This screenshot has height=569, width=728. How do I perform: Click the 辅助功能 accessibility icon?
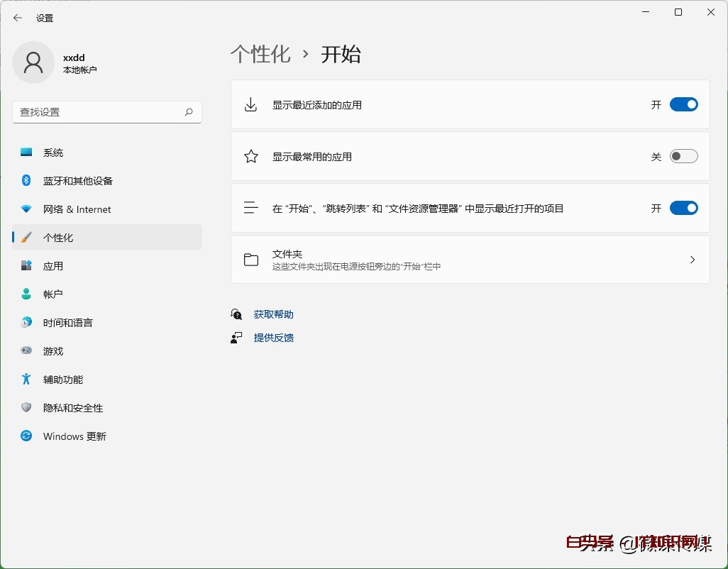click(x=26, y=379)
